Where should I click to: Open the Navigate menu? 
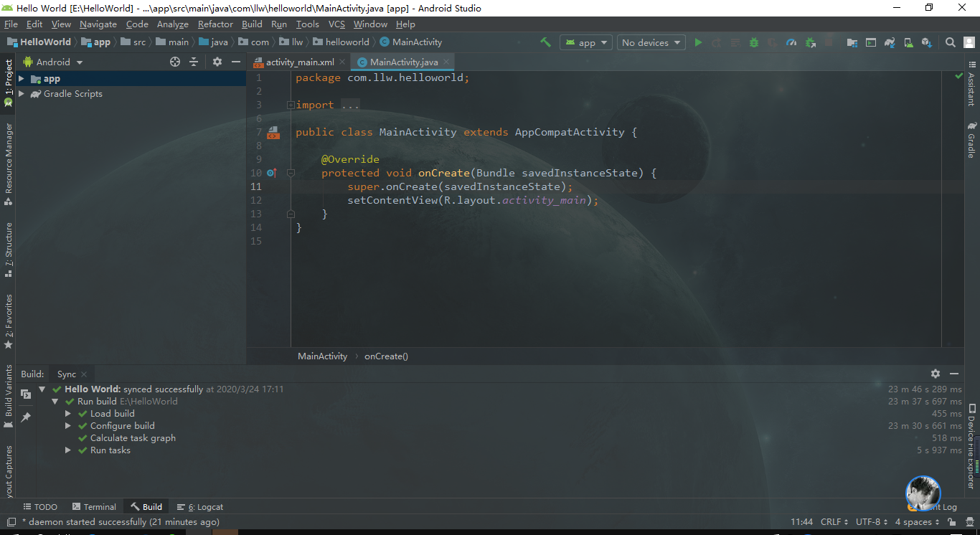(98, 24)
